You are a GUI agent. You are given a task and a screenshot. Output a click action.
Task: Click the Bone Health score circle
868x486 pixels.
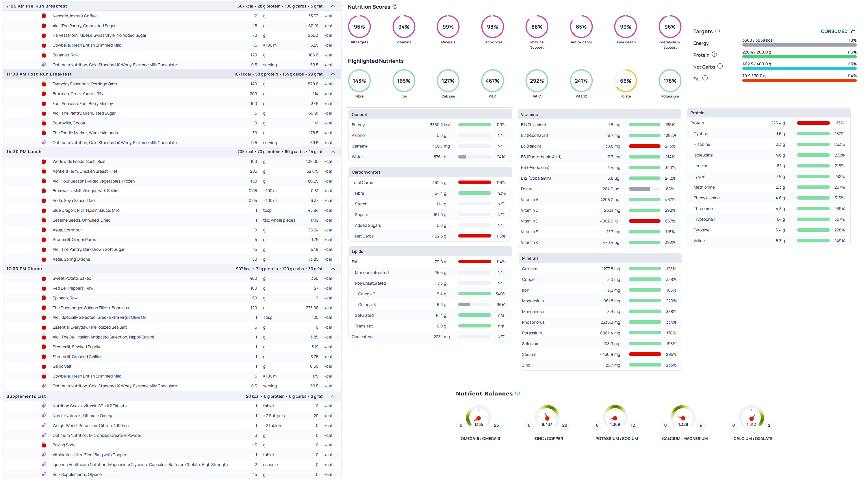(x=625, y=27)
